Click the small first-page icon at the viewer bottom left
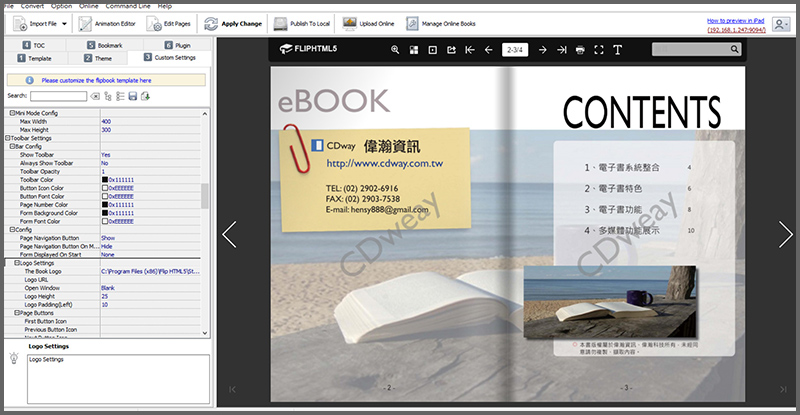Image resolution: width=800 pixels, height=415 pixels. [x=232, y=389]
